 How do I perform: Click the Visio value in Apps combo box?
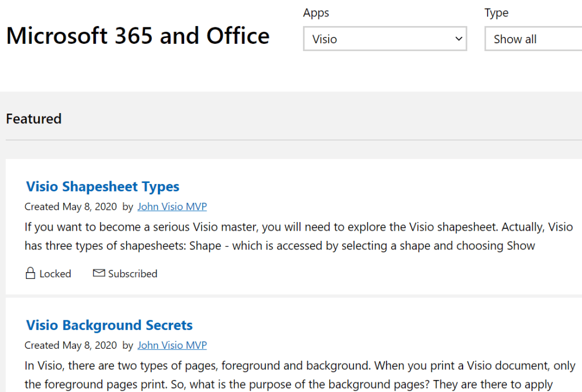[x=325, y=39]
